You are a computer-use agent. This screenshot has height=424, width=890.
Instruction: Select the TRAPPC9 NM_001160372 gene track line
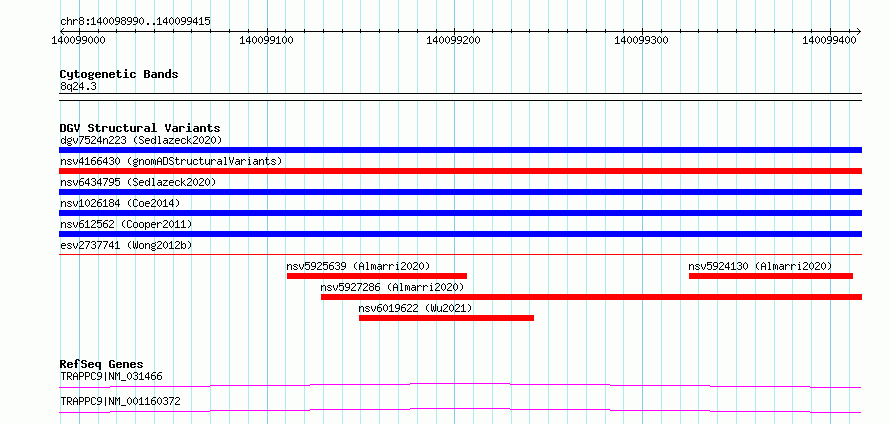(460, 410)
